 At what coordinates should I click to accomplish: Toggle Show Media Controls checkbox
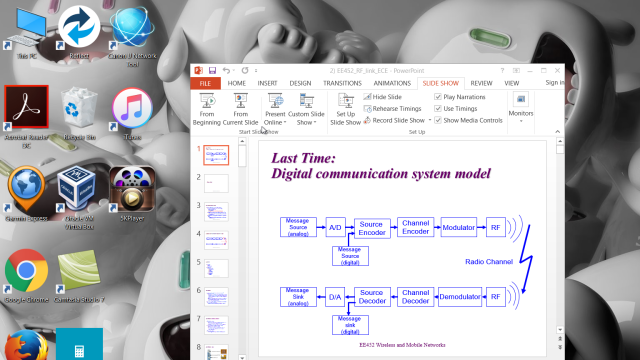point(438,120)
